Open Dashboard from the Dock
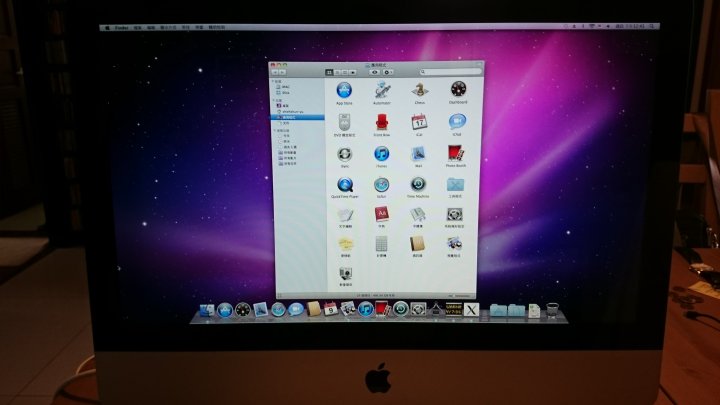This screenshot has height=405, width=720. (242, 310)
